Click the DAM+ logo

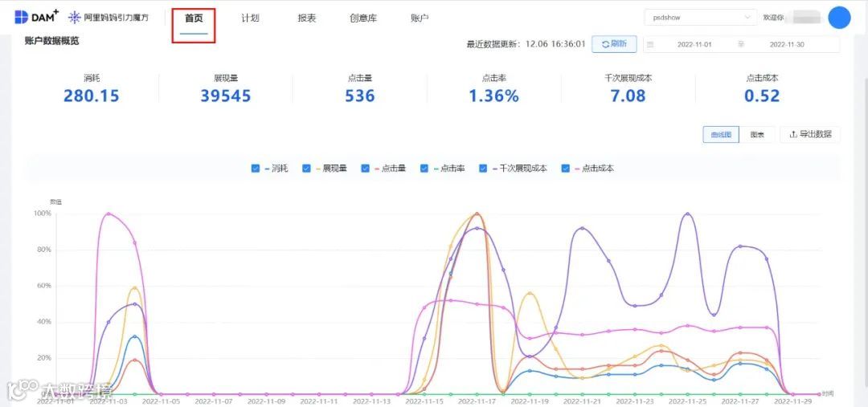click(36, 17)
